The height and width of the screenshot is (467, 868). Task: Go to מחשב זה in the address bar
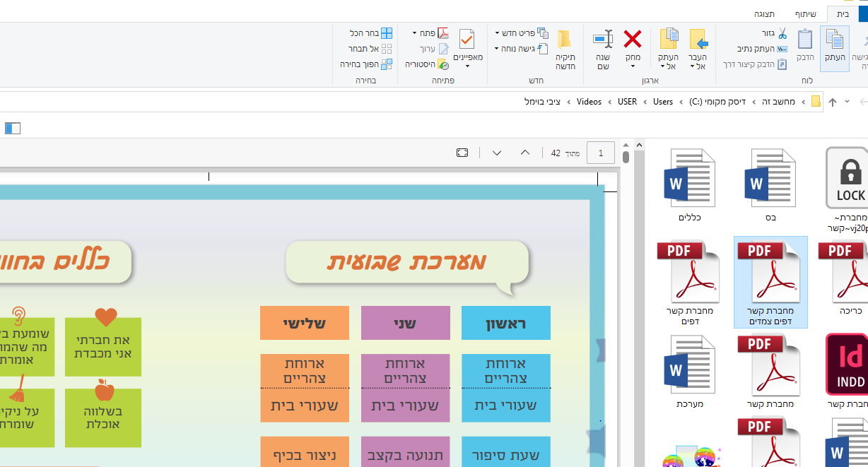coord(778,102)
